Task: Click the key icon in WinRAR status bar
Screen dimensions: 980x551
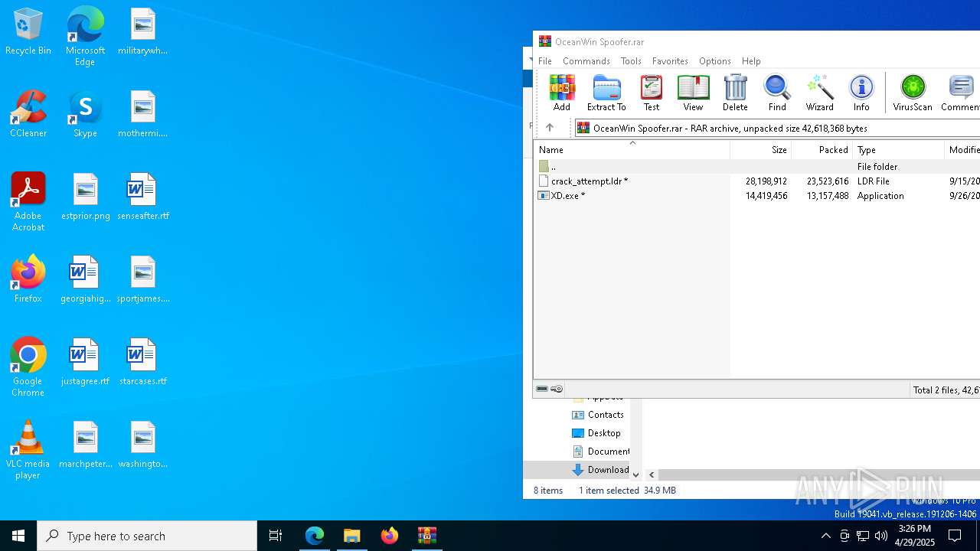Action: pyautogui.click(x=557, y=389)
